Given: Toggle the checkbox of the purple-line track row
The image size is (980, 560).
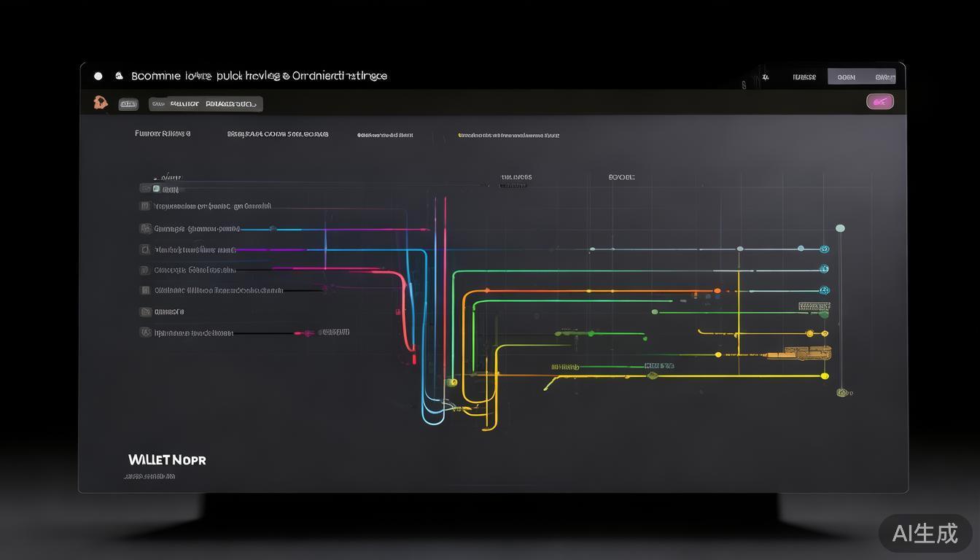Looking at the screenshot, I should pyautogui.click(x=144, y=249).
